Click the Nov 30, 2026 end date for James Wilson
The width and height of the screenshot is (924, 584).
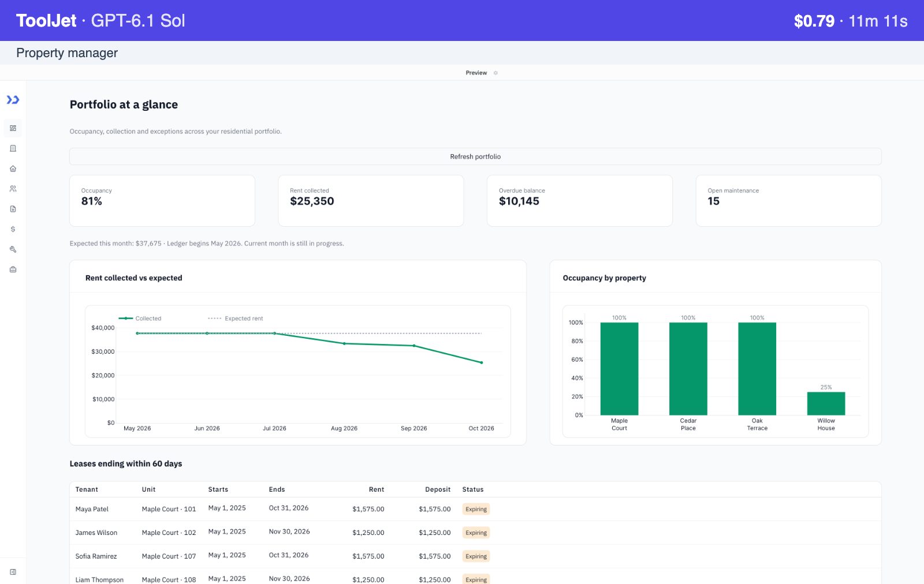(289, 531)
